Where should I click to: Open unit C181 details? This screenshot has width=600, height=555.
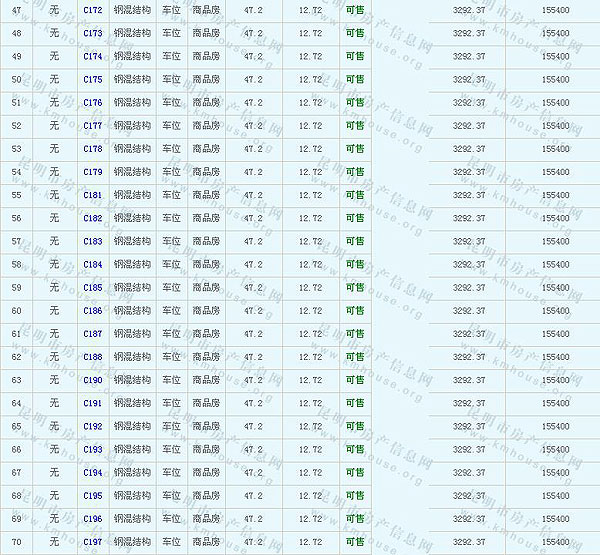93,195
